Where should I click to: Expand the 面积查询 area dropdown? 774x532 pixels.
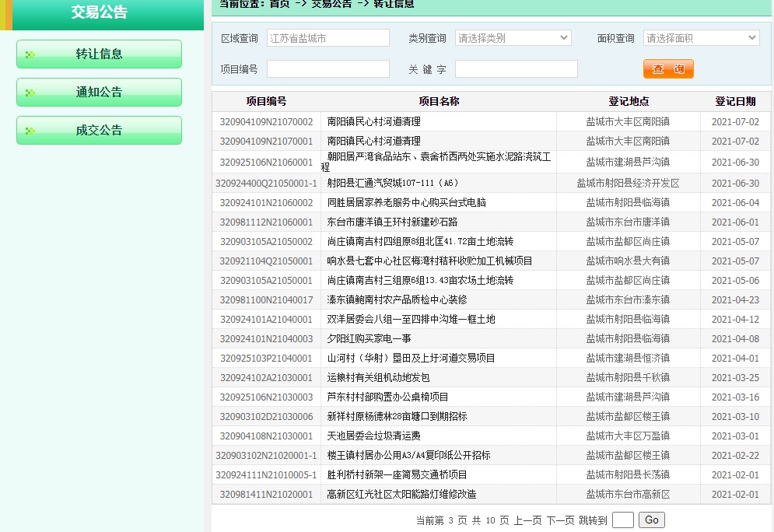(701, 38)
